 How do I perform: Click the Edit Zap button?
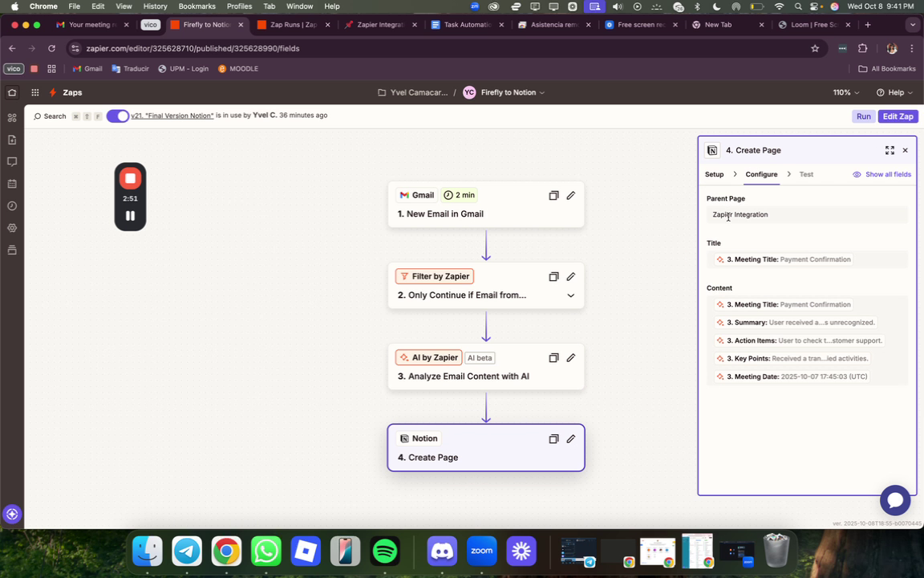click(x=898, y=116)
